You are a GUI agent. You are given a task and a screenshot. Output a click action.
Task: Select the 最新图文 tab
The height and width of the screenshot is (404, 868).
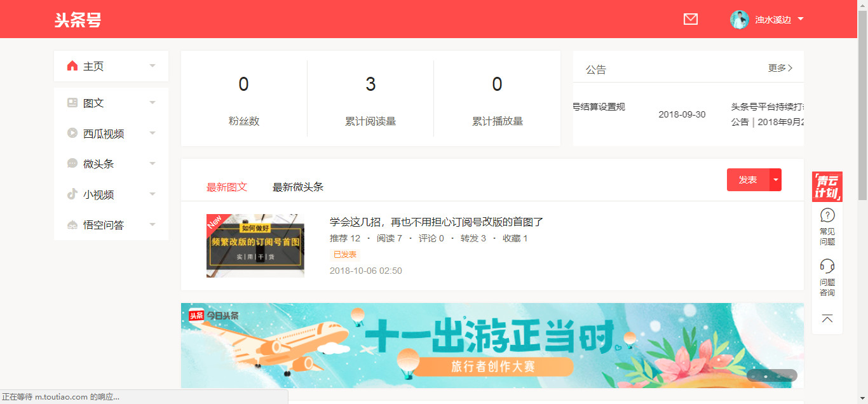[227, 187]
